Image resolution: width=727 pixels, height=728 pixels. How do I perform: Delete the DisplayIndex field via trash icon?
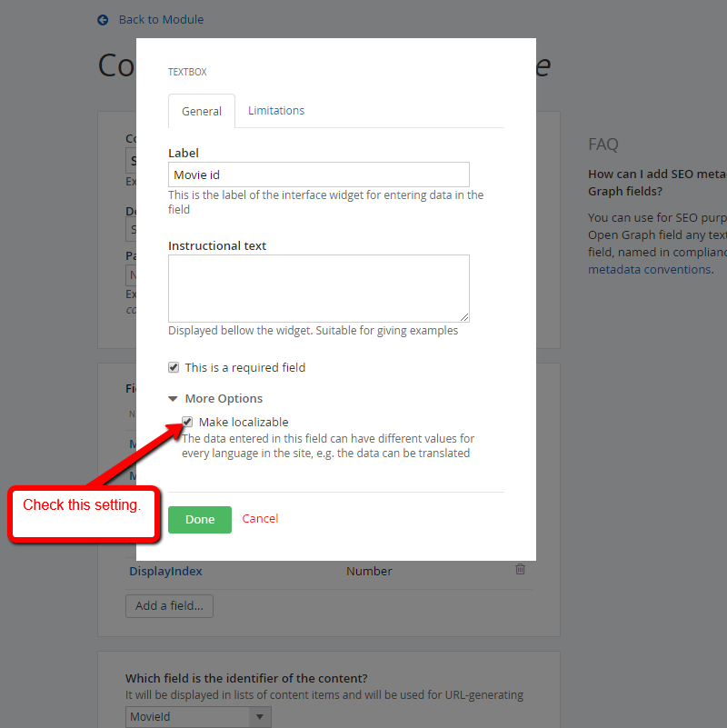coord(520,569)
